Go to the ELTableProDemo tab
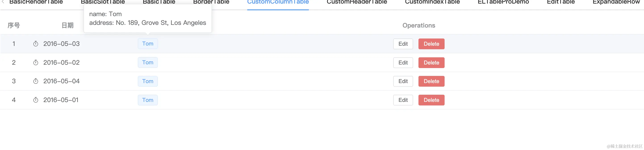 click(503, 2)
